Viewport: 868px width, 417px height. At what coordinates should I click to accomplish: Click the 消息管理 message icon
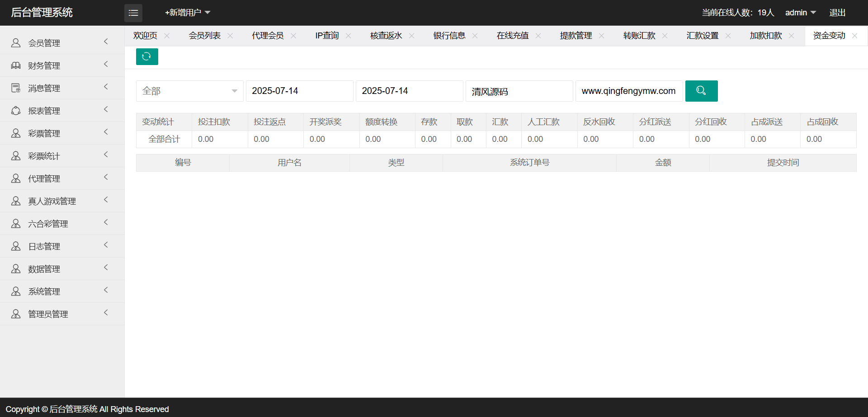pos(16,88)
